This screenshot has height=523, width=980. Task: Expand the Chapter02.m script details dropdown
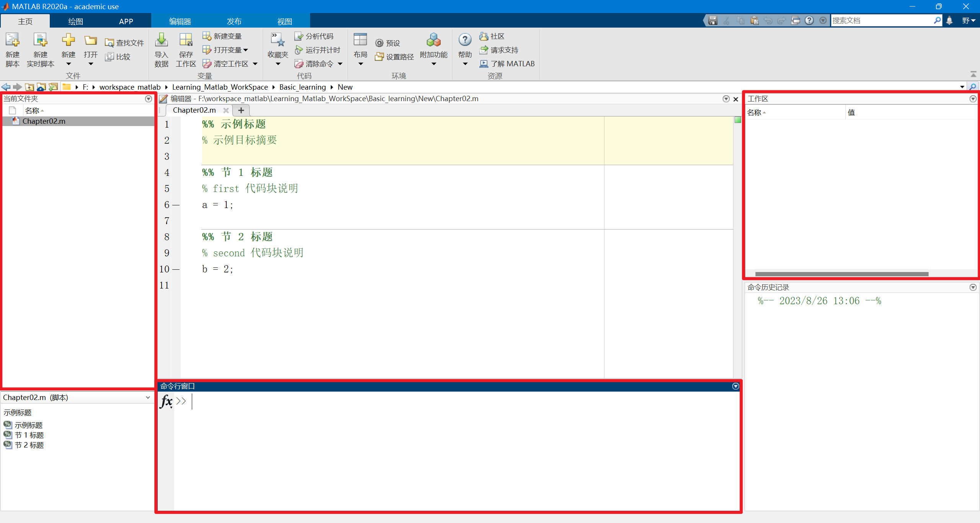(x=148, y=397)
